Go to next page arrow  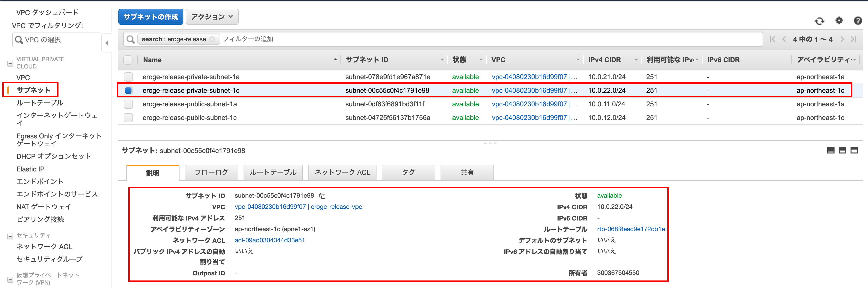pyautogui.click(x=842, y=39)
